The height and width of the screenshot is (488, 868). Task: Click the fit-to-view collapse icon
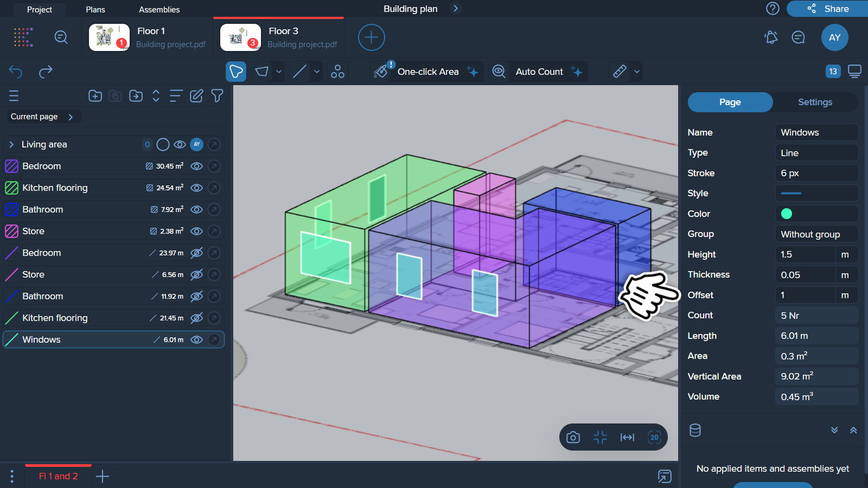point(600,438)
